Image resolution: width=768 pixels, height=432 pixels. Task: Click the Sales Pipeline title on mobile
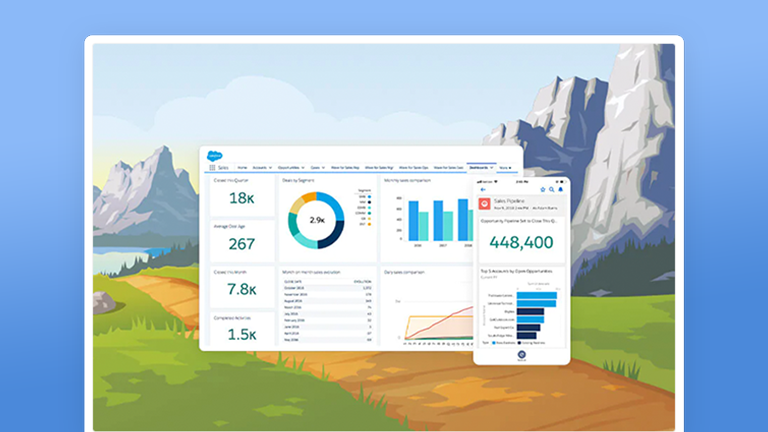[509, 201]
